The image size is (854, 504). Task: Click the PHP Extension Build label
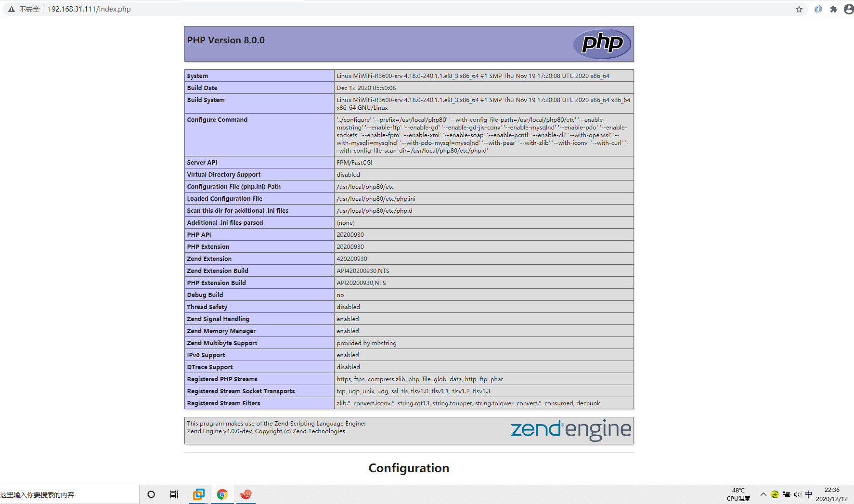click(216, 283)
